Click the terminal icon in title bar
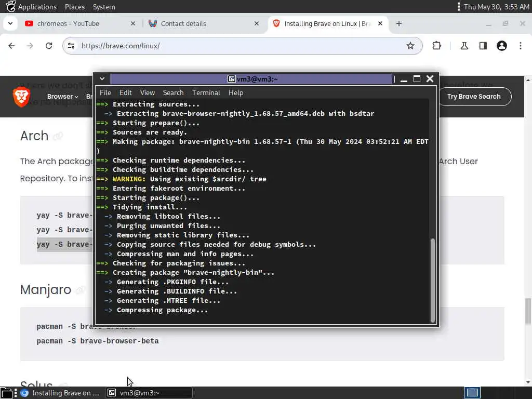The image size is (532, 399). point(231,79)
